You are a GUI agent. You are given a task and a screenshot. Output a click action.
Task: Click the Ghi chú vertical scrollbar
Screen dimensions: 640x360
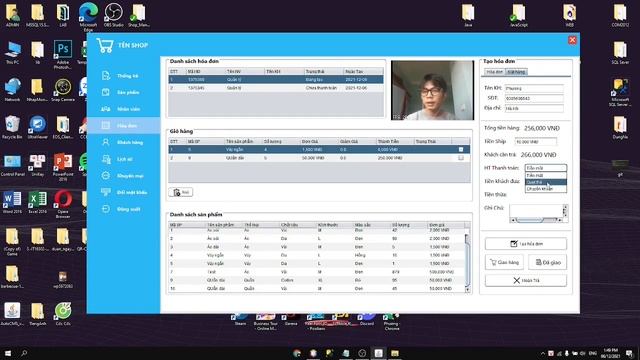[565, 211]
